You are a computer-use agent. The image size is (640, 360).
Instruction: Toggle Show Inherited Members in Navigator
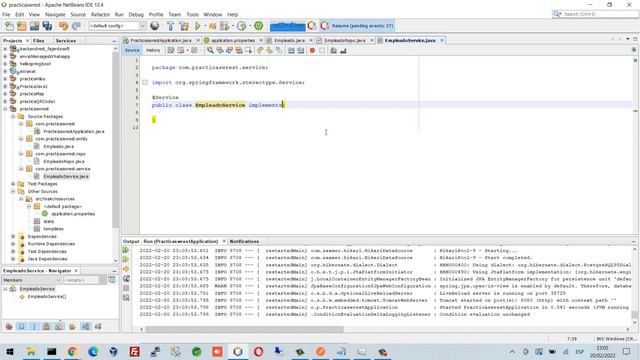click(x=9, y=327)
